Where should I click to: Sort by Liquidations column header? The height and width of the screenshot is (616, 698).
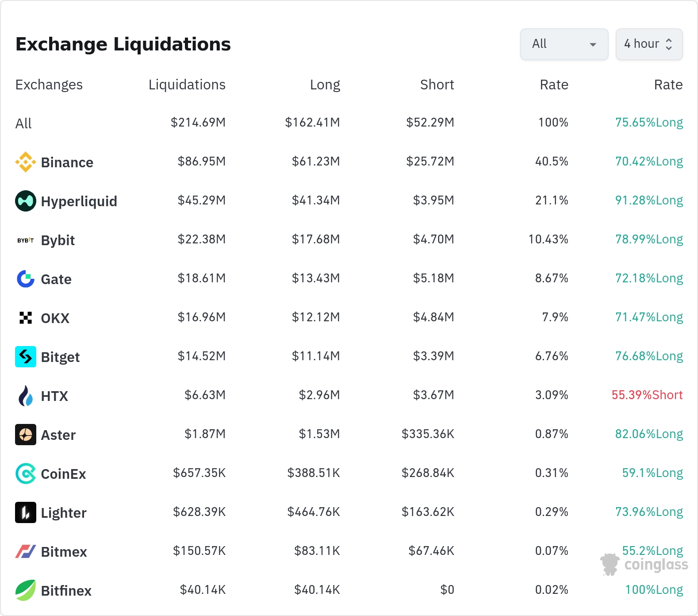pyautogui.click(x=187, y=85)
